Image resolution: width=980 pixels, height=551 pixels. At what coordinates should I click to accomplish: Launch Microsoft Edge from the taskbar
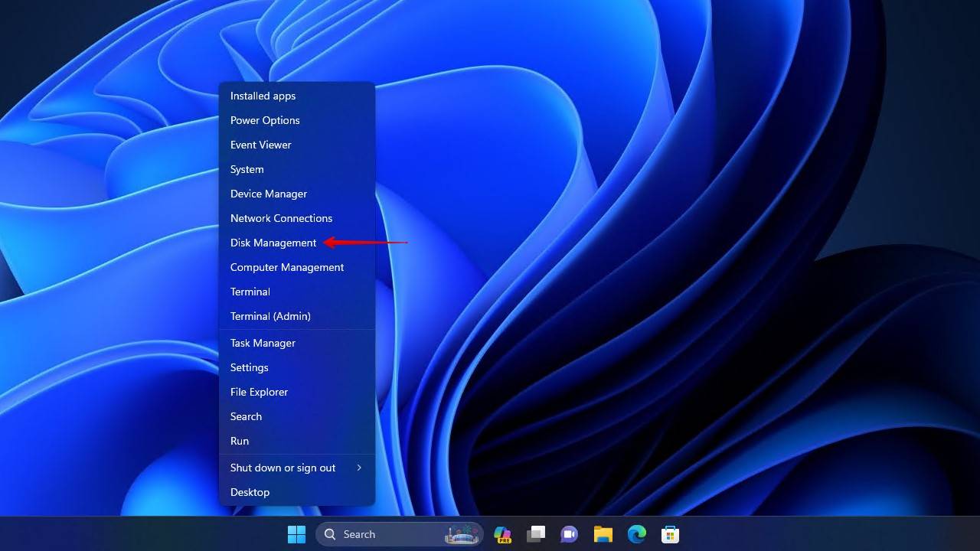(636, 534)
